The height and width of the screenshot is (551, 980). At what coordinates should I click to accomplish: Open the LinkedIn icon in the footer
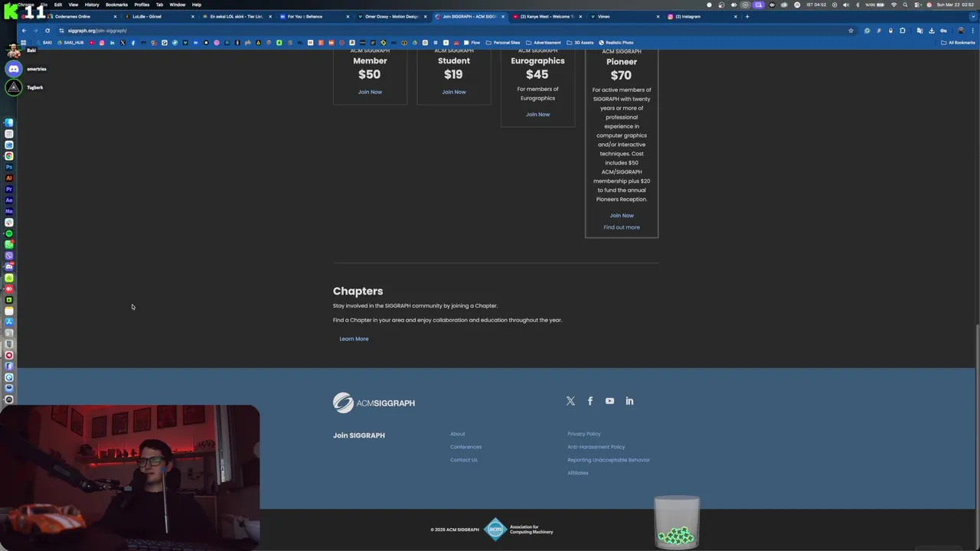coord(629,401)
